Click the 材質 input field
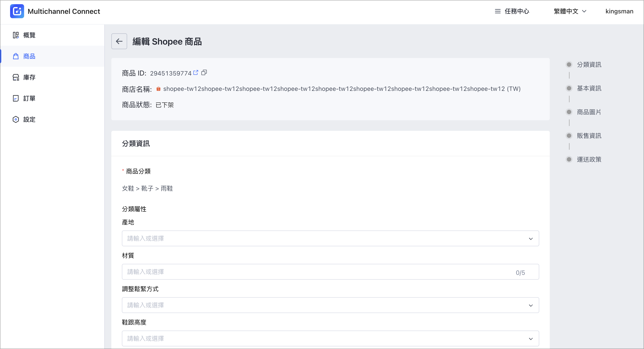This screenshot has width=644, height=349. pos(330,272)
